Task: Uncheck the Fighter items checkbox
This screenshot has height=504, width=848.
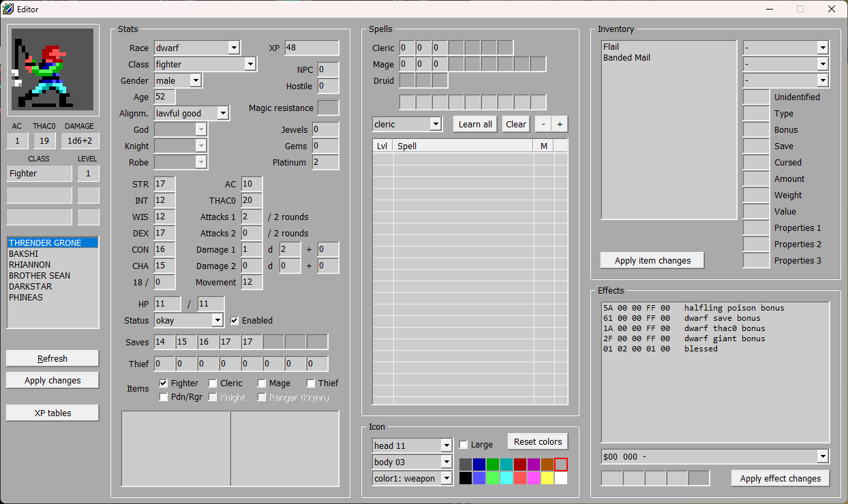Action: [x=164, y=383]
